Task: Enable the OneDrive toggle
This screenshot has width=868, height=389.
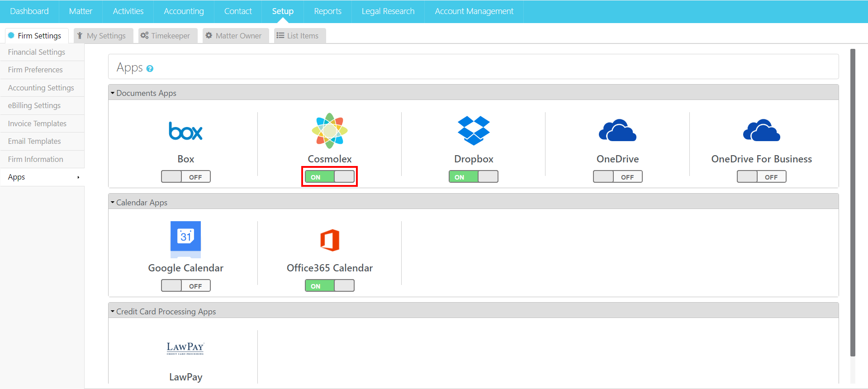Action: pos(617,176)
